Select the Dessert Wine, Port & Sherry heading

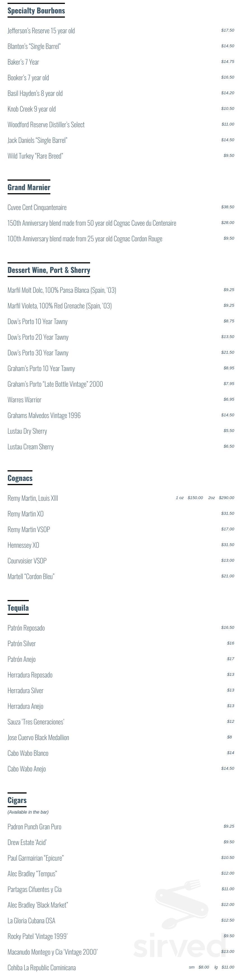49,270
